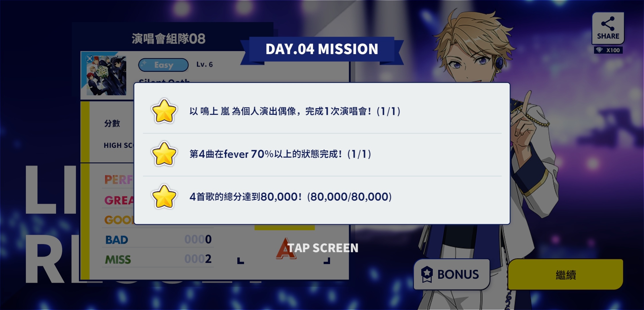This screenshot has width=644, height=310.
Task: Open the BONUS button
Action: coord(451,274)
